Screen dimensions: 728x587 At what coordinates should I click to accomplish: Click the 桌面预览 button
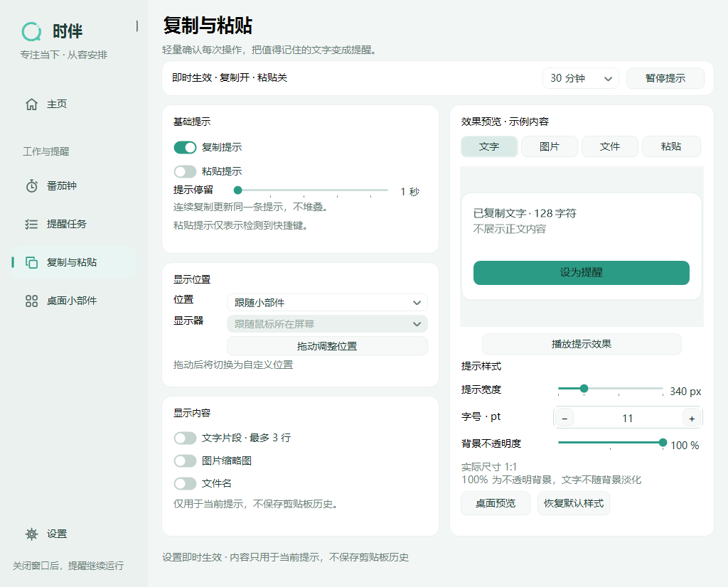[496, 503]
